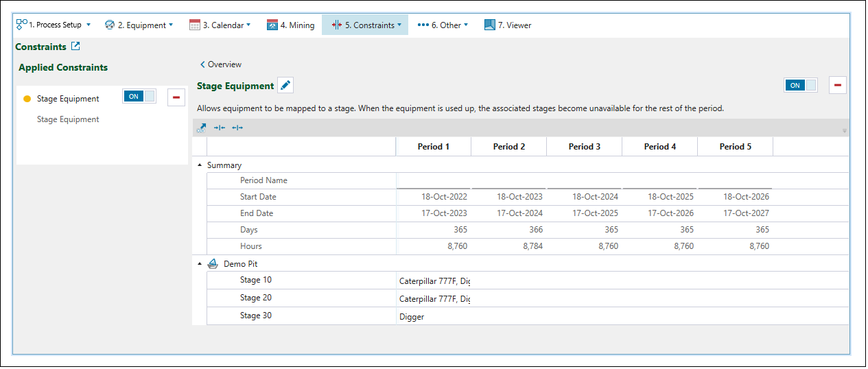Viewport: 868px width, 369px height.
Task: Select the Period 3 column header
Action: (585, 147)
